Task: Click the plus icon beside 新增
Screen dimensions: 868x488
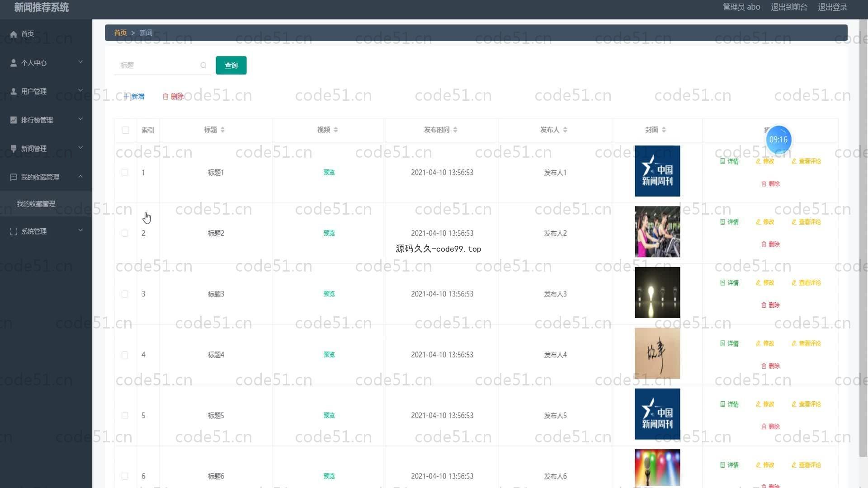Action: pos(127,97)
